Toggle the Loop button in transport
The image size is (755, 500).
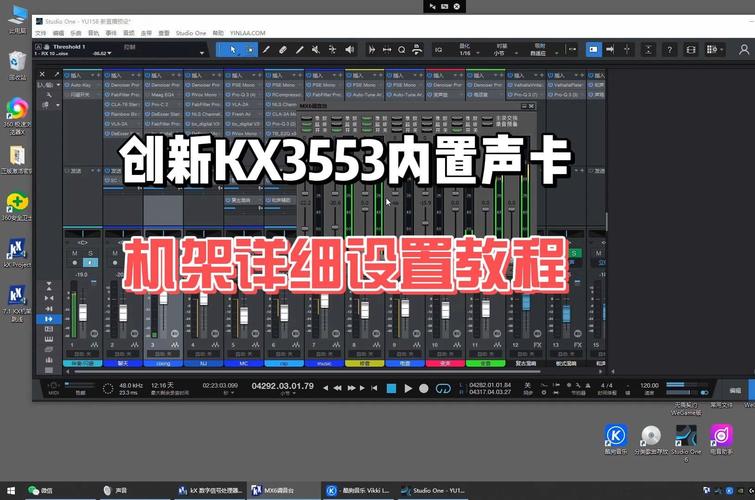click(x=441, y=388)
